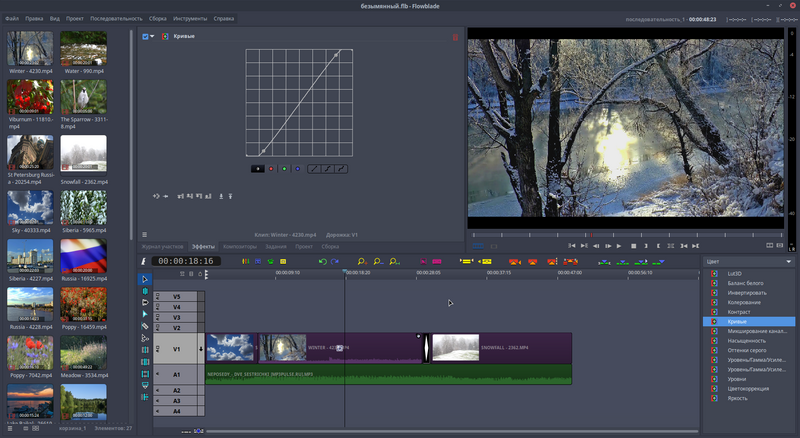Click the play button under the preview monitor
The image size is (800, 438).
pos(619,245)
